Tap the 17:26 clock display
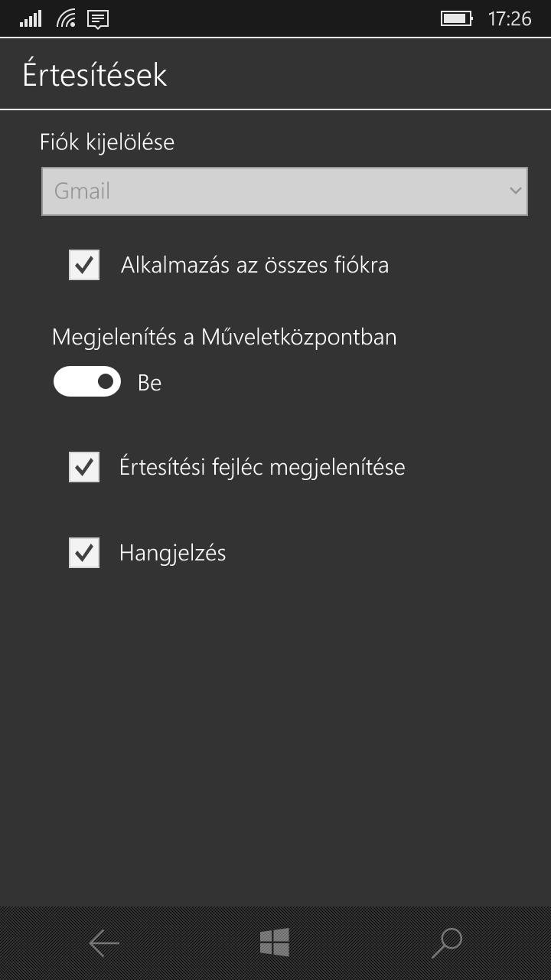 pyautogui.click(x=510, y=19)
